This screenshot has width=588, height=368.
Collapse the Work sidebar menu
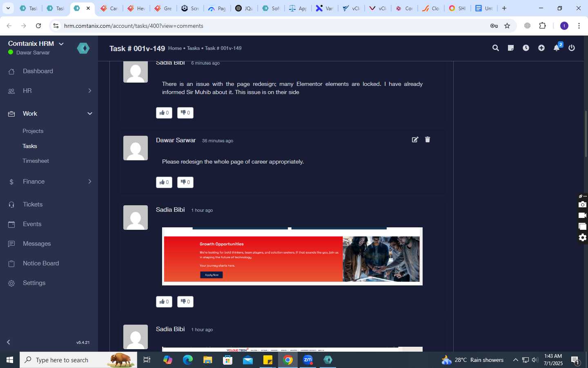pos(49,114)
